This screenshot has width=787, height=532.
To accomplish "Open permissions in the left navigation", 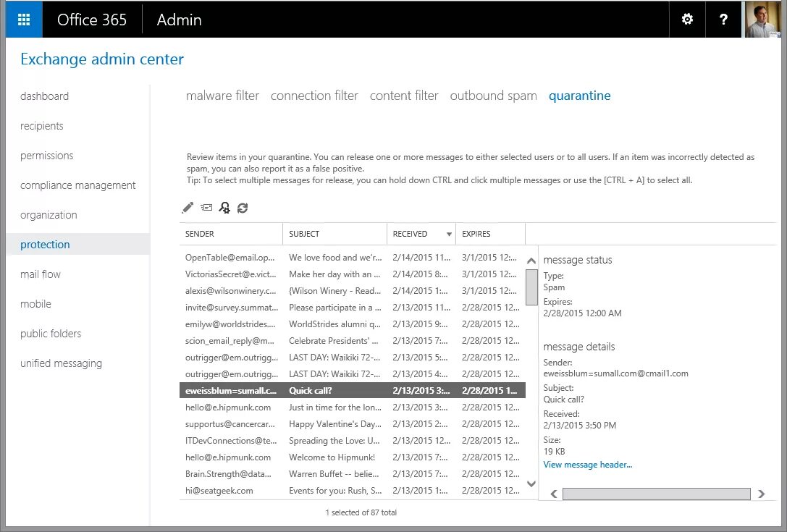I will click(x=46, y=155).
